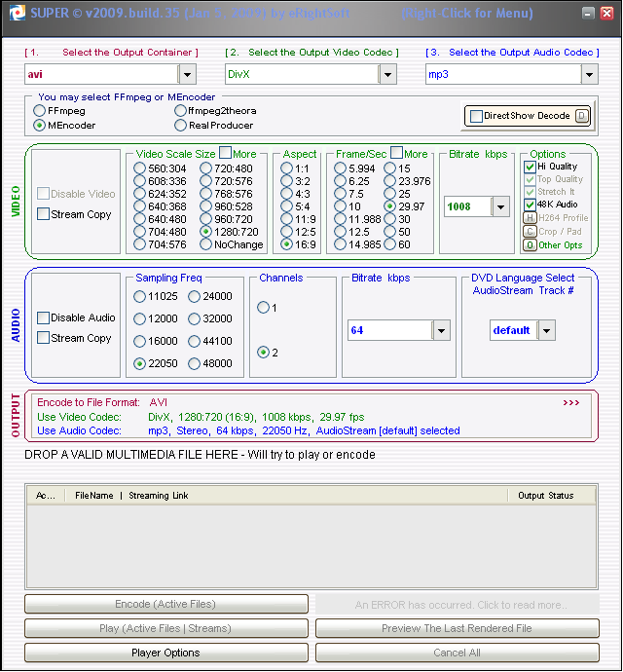Click the Ac... column header
The image size is (623, 672).
(x=46, y=496)
